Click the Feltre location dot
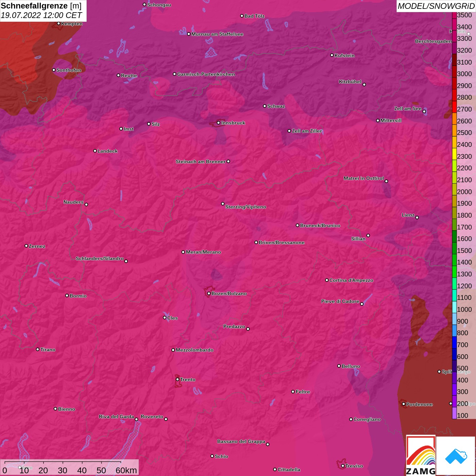 (x=293, y=392)
